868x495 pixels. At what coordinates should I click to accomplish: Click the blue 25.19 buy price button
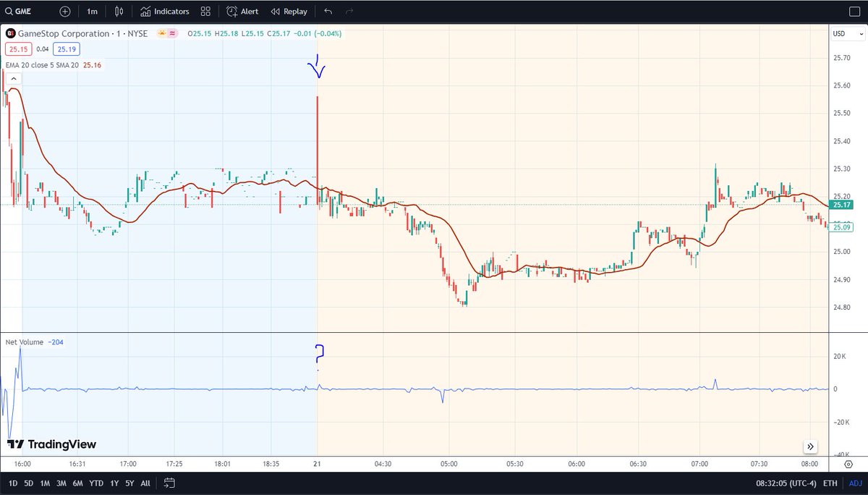pos(67,48)
